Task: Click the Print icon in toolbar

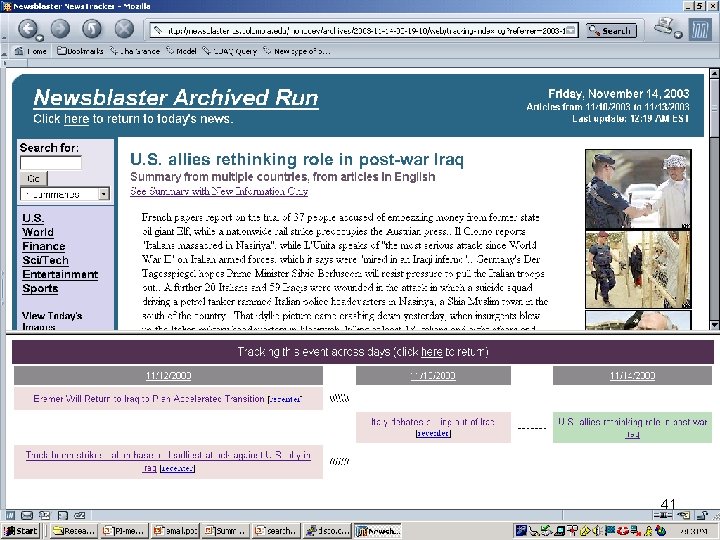Action: [x=664, y=26]
